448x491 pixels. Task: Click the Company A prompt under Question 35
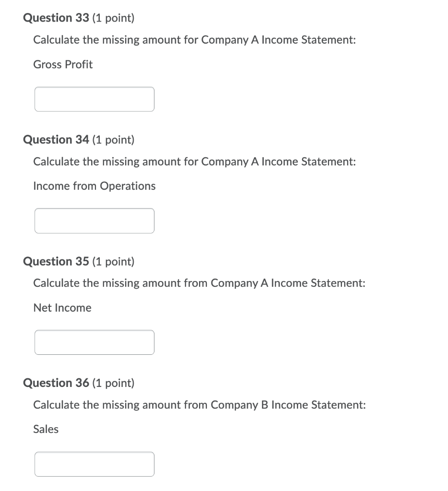pyautogui.click(x=199, y=283)
